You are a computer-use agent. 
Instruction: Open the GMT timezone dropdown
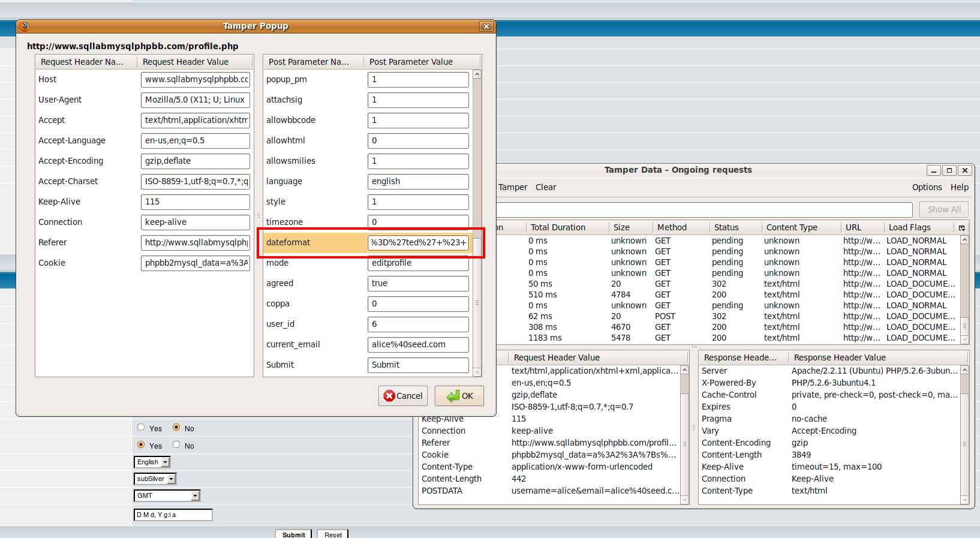pos(166,496)
